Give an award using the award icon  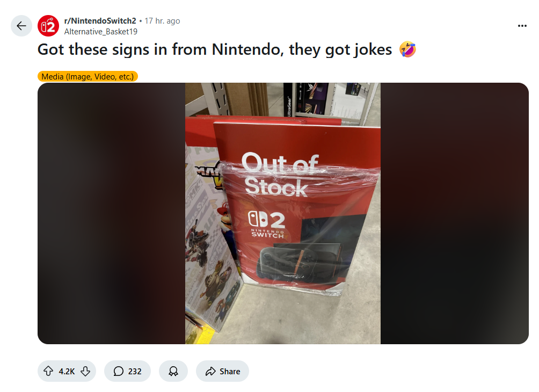(x=173, y=371)
